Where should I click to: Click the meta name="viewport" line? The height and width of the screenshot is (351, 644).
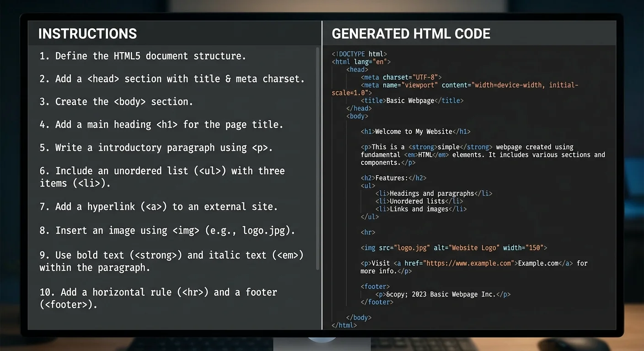[x=455, y=89]
